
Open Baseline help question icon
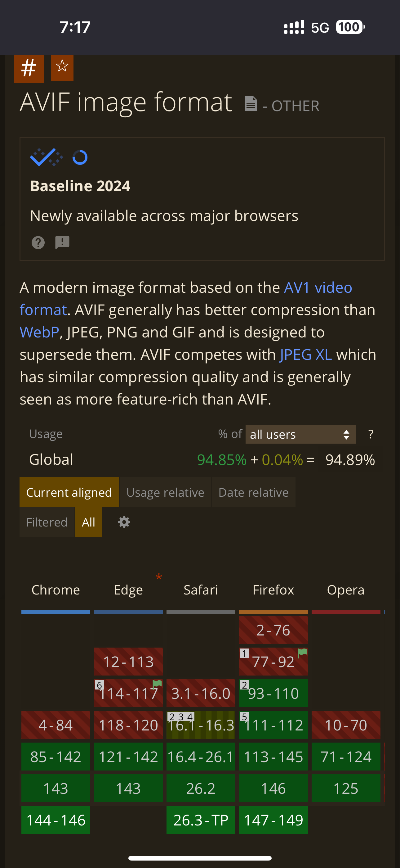pyautogui.click(x=38, y=242)
